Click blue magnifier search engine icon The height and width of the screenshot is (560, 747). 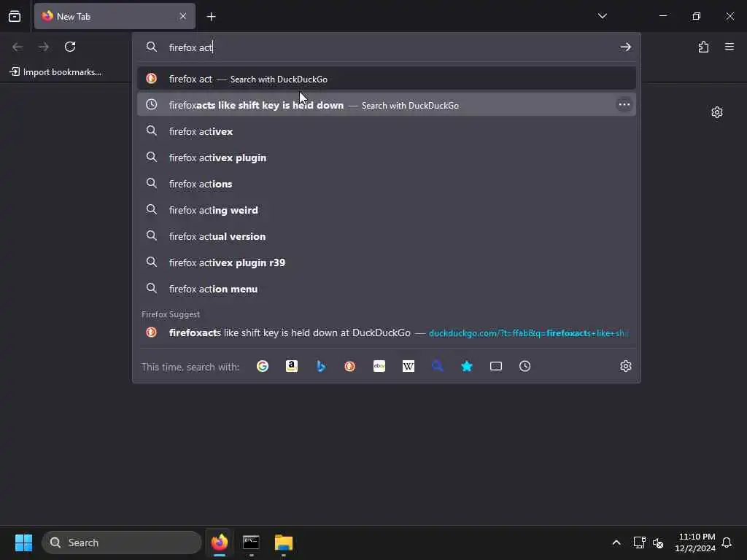pyautogui.click(x=438, y=366)
